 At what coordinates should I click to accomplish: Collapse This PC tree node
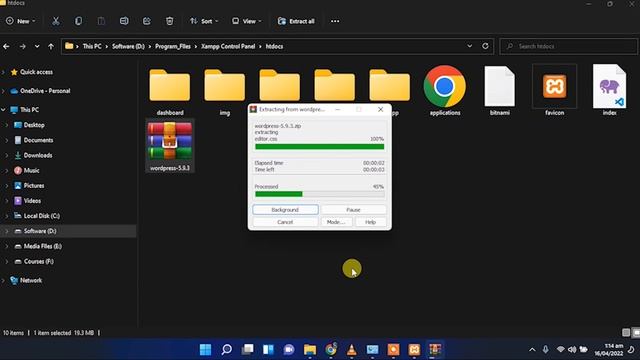4,110
